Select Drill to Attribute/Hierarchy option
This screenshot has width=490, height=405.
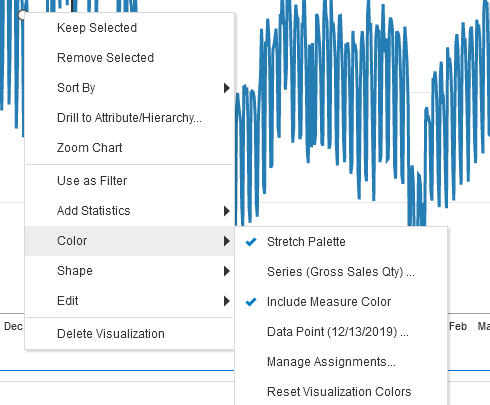130,118
